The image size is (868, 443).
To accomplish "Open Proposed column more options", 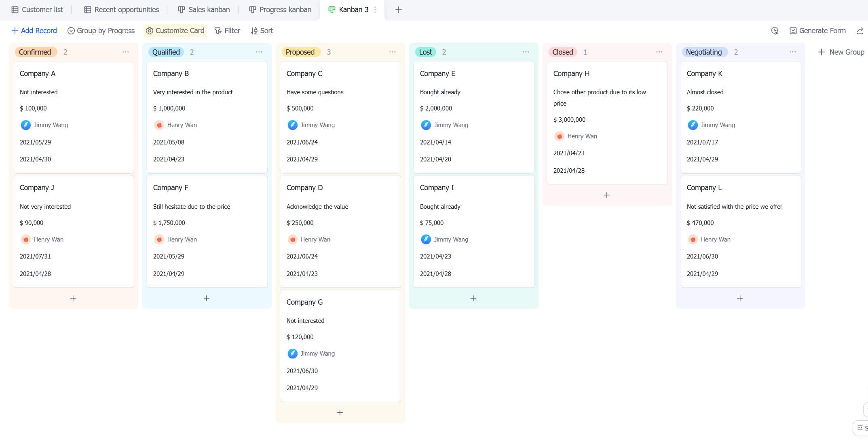I will pos(393,52).
